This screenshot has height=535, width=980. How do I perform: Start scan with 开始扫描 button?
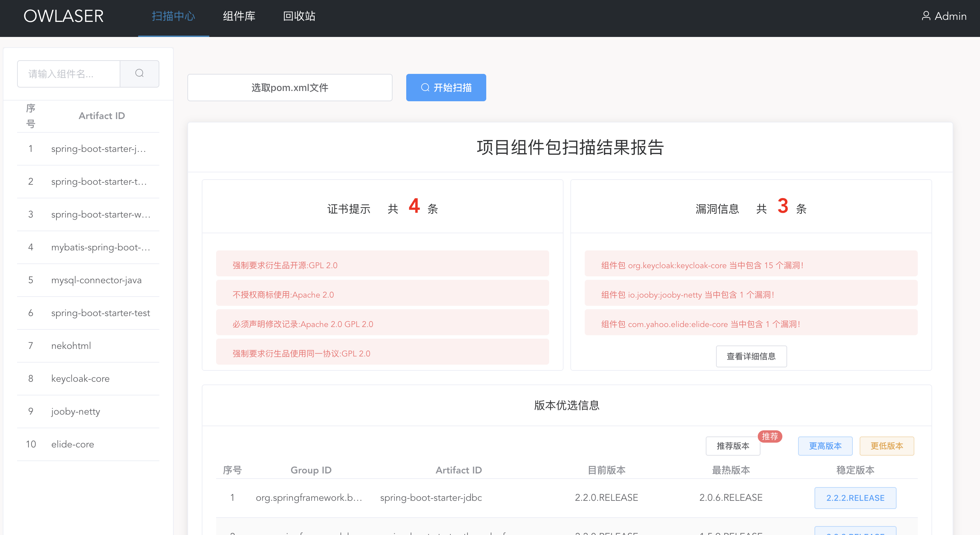click(x=446, y=88)
